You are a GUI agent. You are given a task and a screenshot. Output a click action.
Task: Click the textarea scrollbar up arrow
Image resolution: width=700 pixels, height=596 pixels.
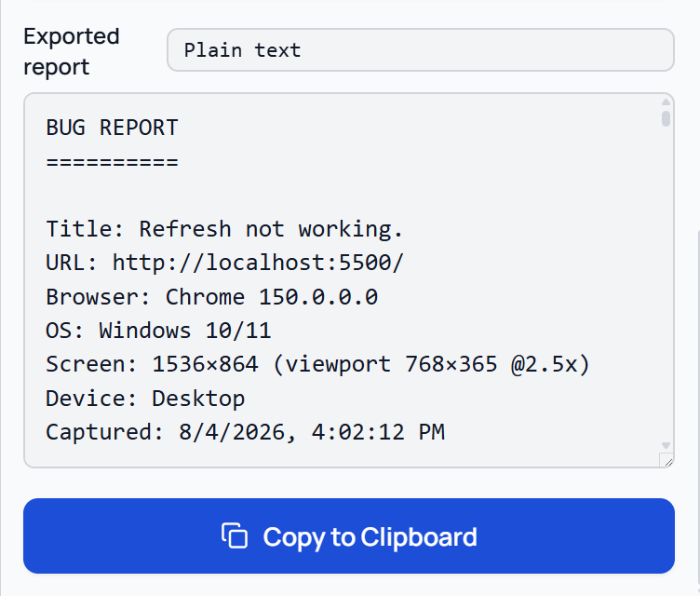coord(666,102)
